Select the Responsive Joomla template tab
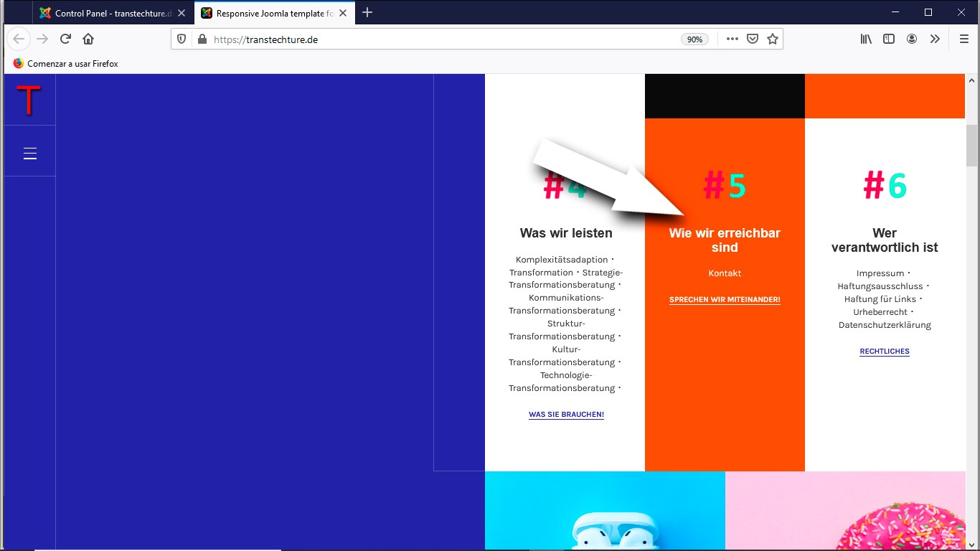Image resolution: width=980 pixels, height=551 pixels. coord(274,13)
